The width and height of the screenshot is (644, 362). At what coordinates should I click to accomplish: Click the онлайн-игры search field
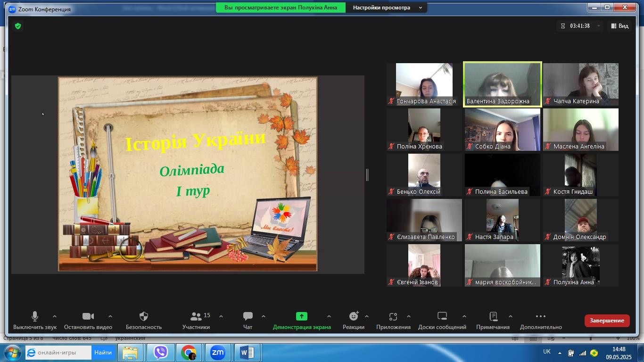58,353
